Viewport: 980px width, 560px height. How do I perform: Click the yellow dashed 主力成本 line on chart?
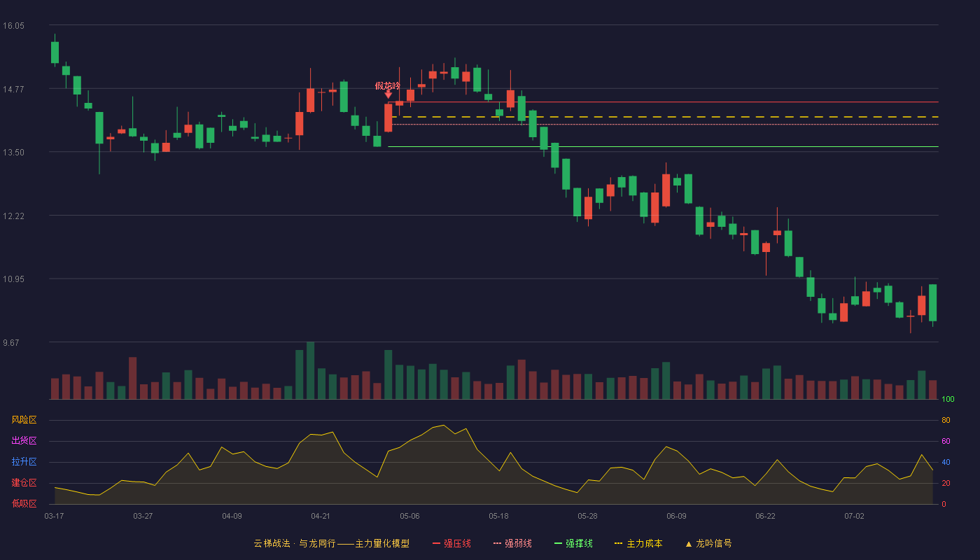tap(665, 117)
